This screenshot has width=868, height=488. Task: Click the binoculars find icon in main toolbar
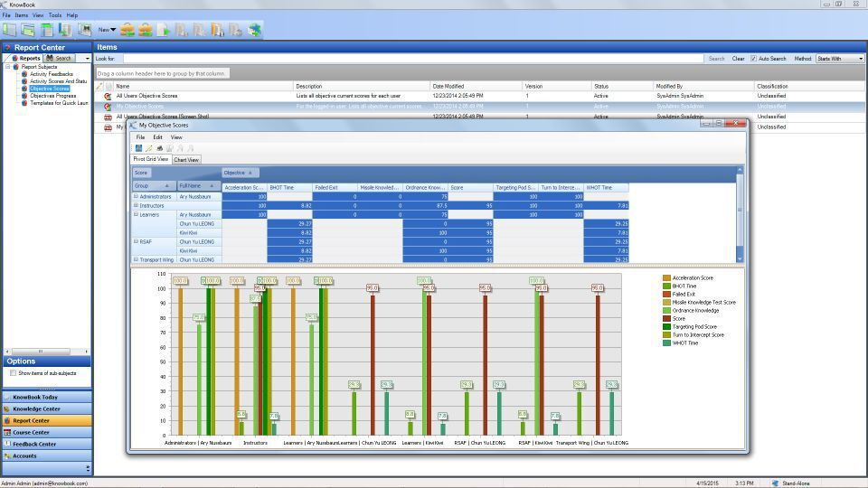tap(85, 30)
